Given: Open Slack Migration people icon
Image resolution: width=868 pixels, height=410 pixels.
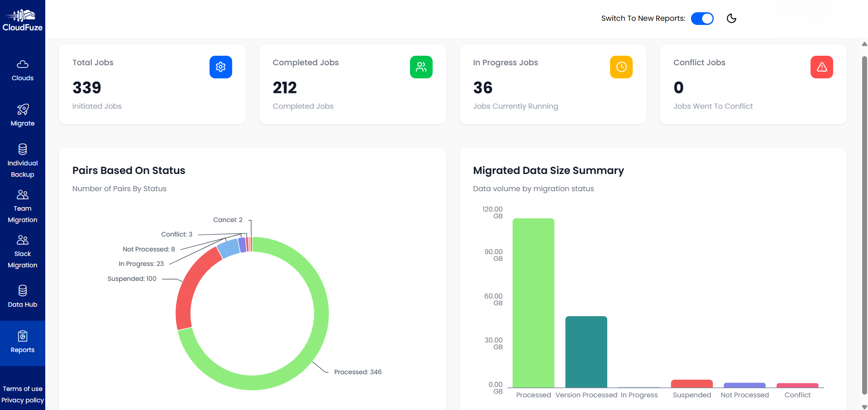Looking at the screenshot, I should coord(23,240).
